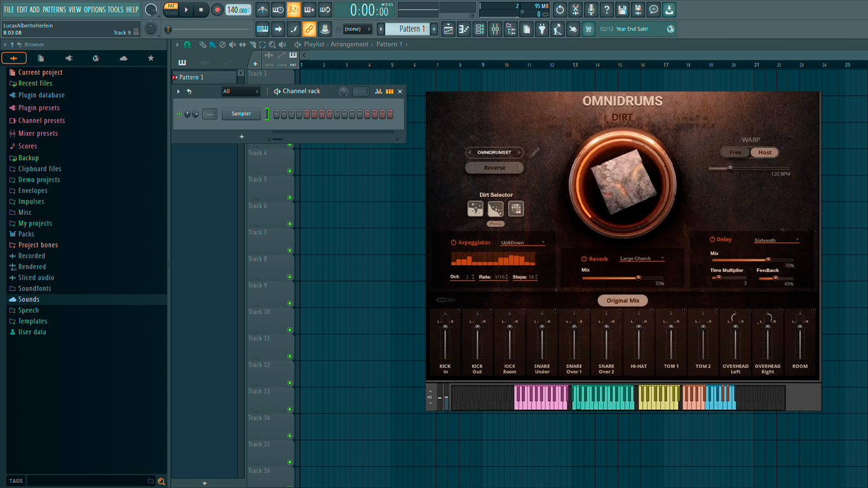Open the Sixteenth delay time dropdown
868x488 pixels.
[x=776, y=240]
